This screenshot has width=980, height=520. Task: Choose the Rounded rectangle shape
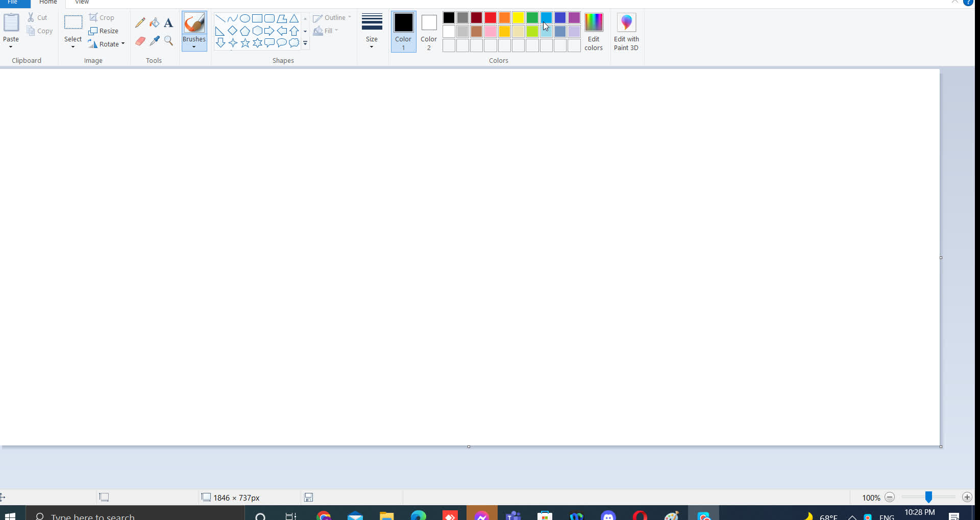(x=269, y=18)
